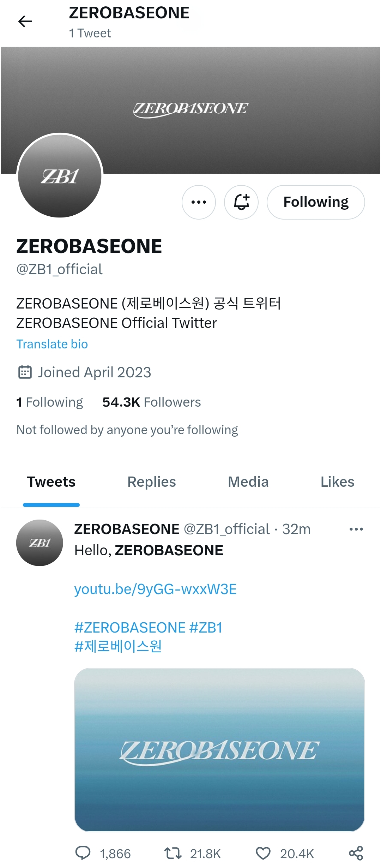Enable tweet notifications with bell icon
Screen dimensions: 381x868
point(241,202)
